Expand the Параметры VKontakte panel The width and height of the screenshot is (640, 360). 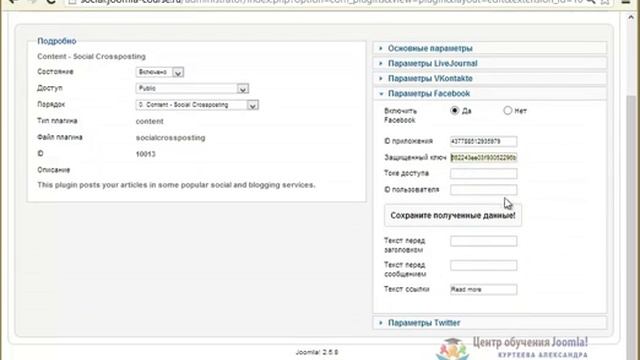point(490,78)
